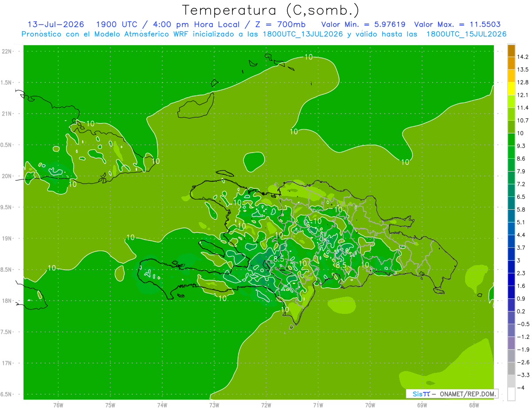Click the '-0.5' colorbar label
Viewport: 532px width, 411px height.
point(522,324)
